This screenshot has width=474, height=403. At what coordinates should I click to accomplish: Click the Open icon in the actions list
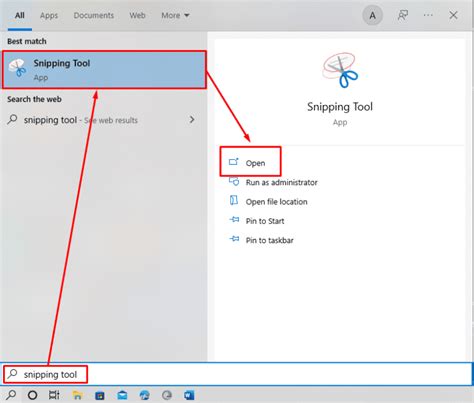pyautogui.click(x=234, y=162)
